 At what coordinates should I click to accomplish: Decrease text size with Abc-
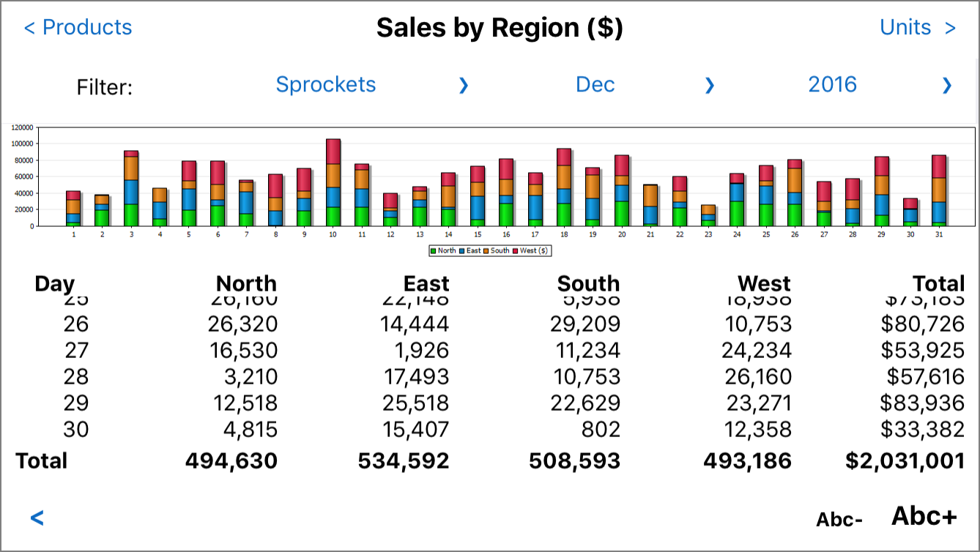point(839,519)
